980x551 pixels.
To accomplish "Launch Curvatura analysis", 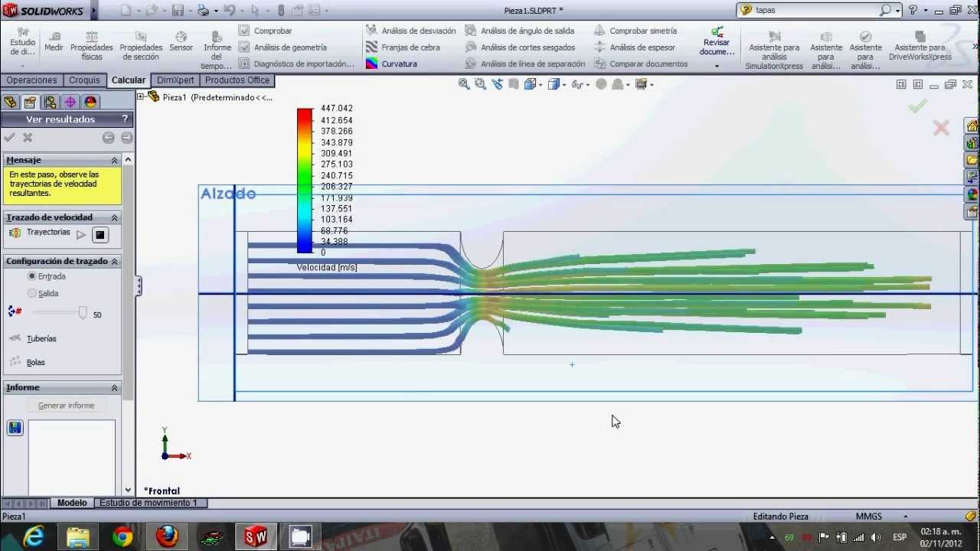I will point(391,64).
